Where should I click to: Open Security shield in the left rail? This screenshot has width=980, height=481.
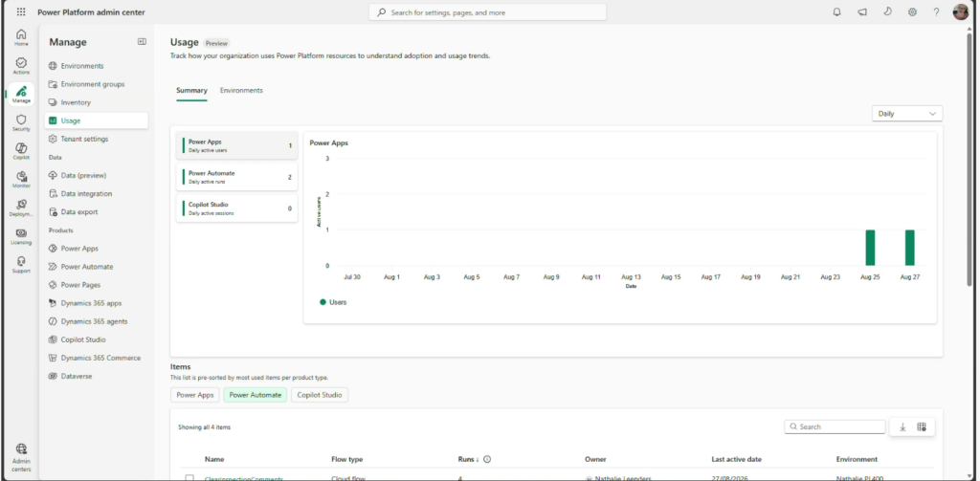pos(21,122)
